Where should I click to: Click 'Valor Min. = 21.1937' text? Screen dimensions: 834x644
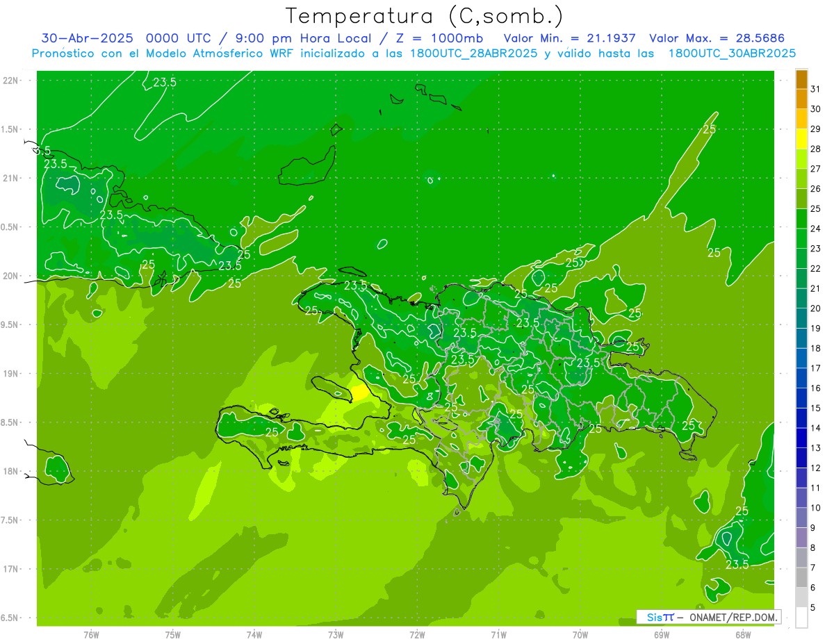click(569, 38)
